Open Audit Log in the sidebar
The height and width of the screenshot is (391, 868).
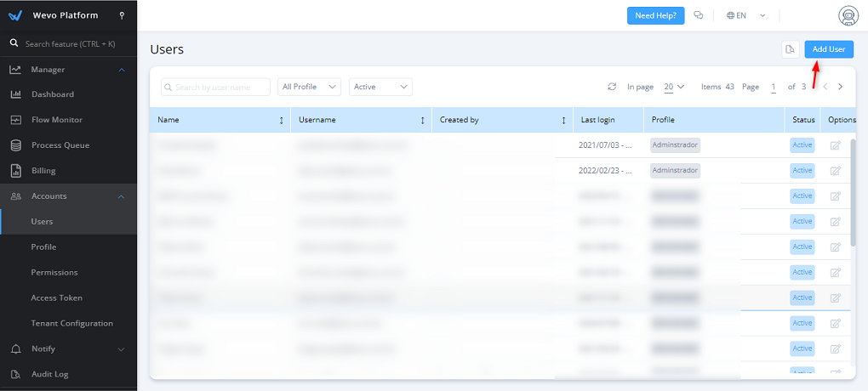pyautogui.click(x=50, y=374)
